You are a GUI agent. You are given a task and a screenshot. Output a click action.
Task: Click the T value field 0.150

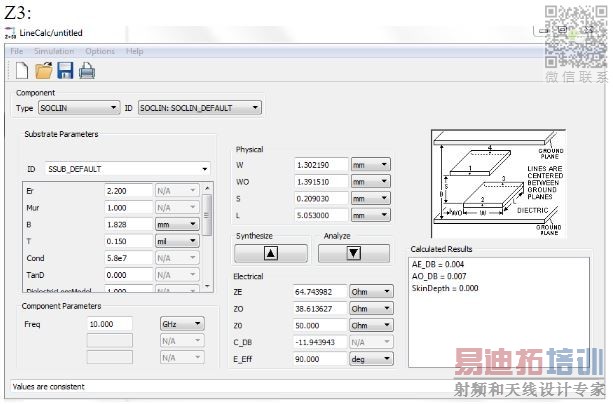128,241
